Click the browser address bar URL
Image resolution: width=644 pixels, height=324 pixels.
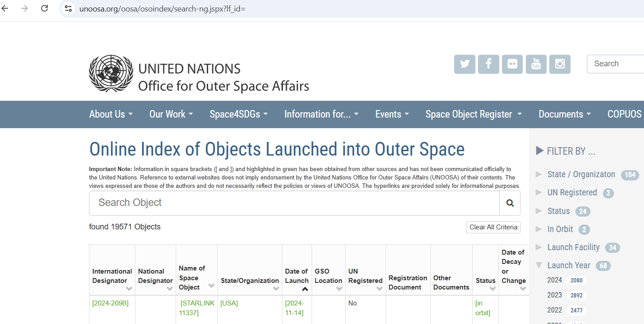[x=162, y=8]
